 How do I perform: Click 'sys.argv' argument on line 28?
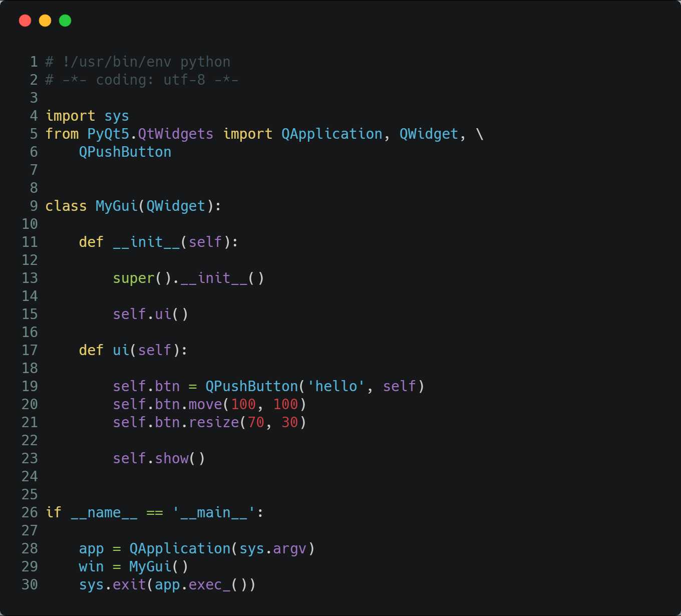[x=273, y=549]
